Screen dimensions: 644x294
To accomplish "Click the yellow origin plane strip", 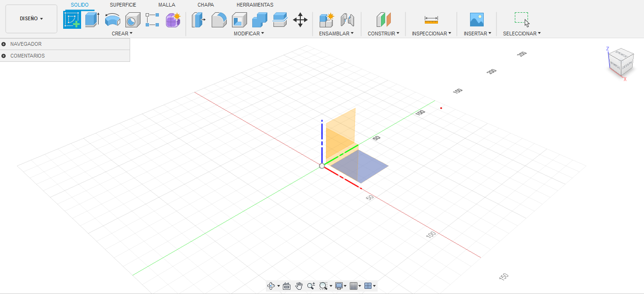I will point(343,156).
